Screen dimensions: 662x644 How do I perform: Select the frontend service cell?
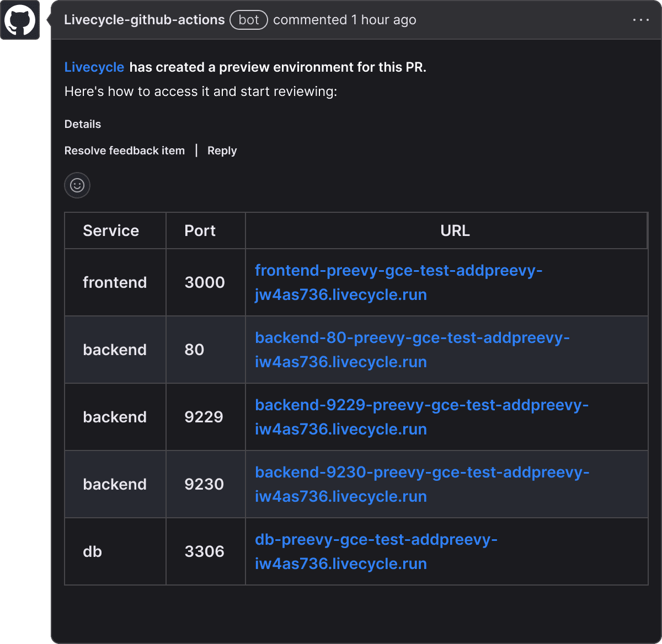click(115, 282)
